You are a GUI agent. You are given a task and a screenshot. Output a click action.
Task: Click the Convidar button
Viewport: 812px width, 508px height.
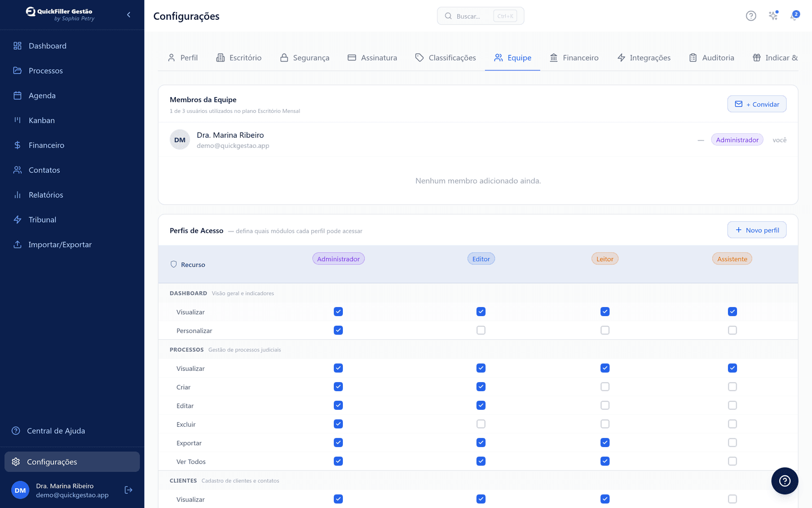tap(757, 104)
